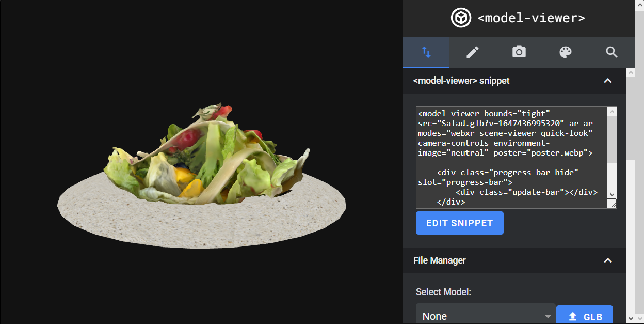This screenshot has width=644, height=324.
Task: Select the Inspector magnifier icon
Action: (x=611, y=52)
